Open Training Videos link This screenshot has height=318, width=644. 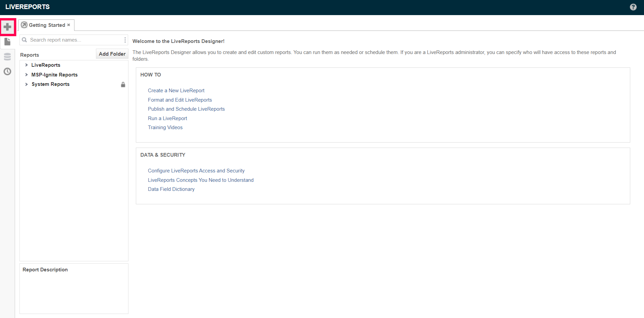[165, 127]
